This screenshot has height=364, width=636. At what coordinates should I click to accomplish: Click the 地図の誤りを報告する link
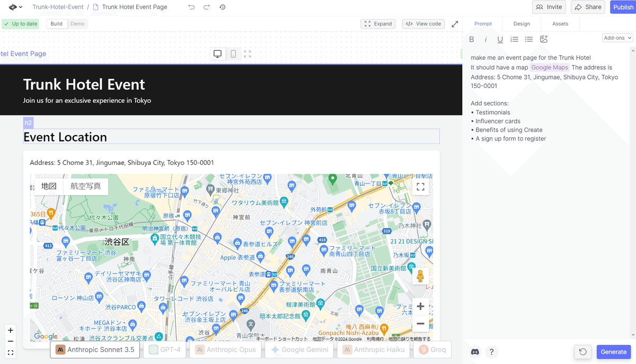[409, 339]
